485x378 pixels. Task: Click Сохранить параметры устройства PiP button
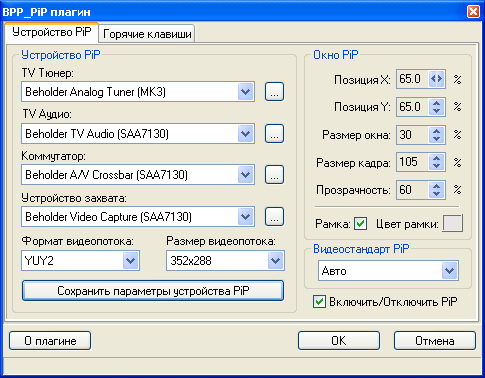(153, 291)
